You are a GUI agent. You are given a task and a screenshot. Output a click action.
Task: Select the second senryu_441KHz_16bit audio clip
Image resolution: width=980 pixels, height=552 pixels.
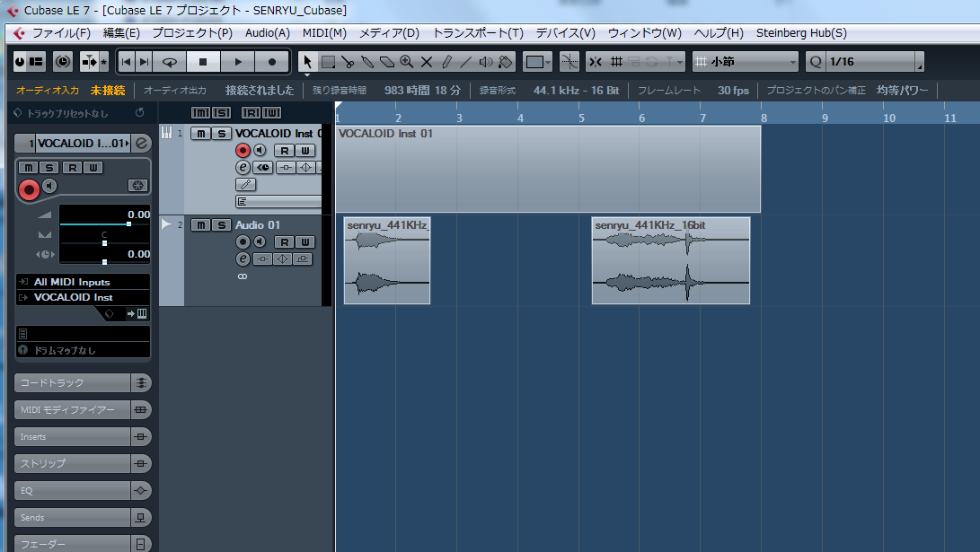pos(671,260)
